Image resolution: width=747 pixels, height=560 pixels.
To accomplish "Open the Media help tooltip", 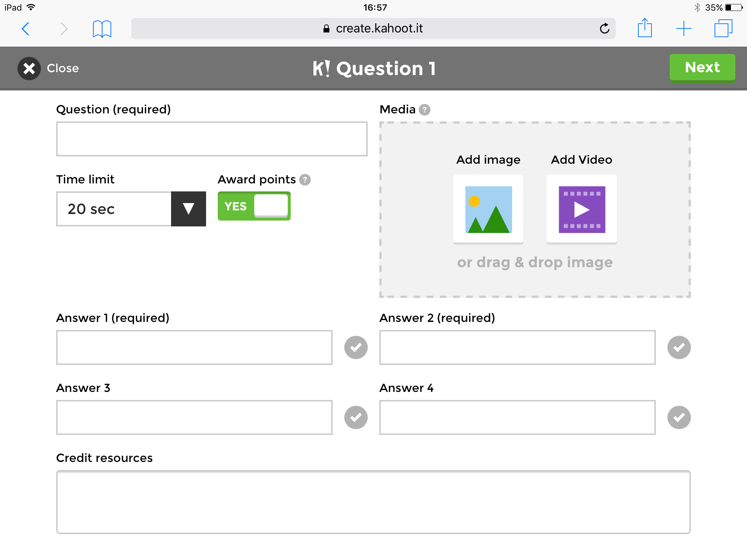I will click(x=425, y=109).
